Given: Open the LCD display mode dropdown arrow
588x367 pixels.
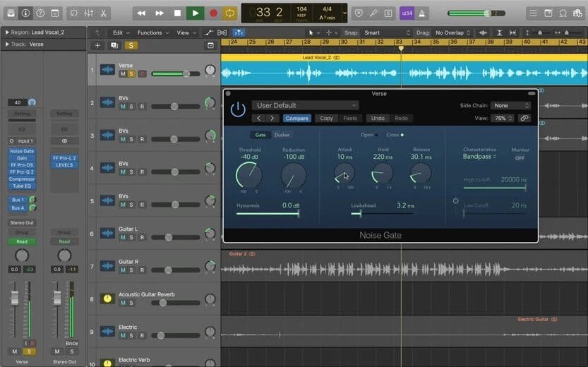Looking at the screenshot, I should coord(344,13).
